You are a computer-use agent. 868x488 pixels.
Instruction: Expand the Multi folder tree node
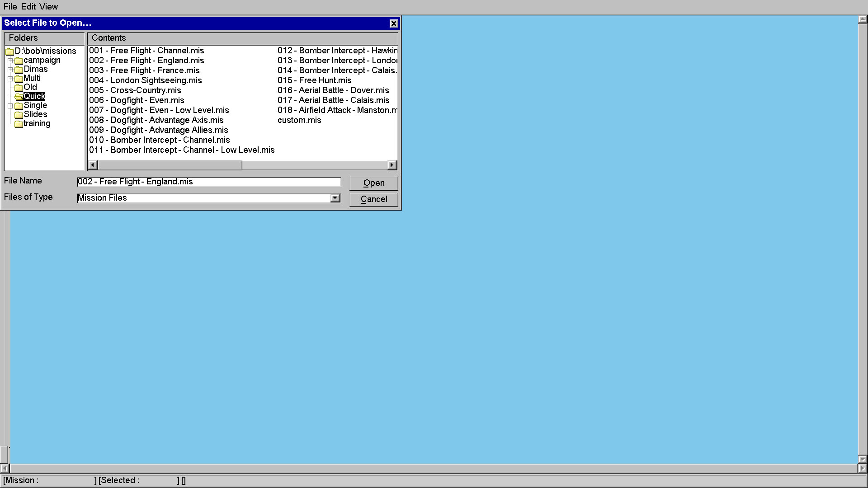coord(10,79)
